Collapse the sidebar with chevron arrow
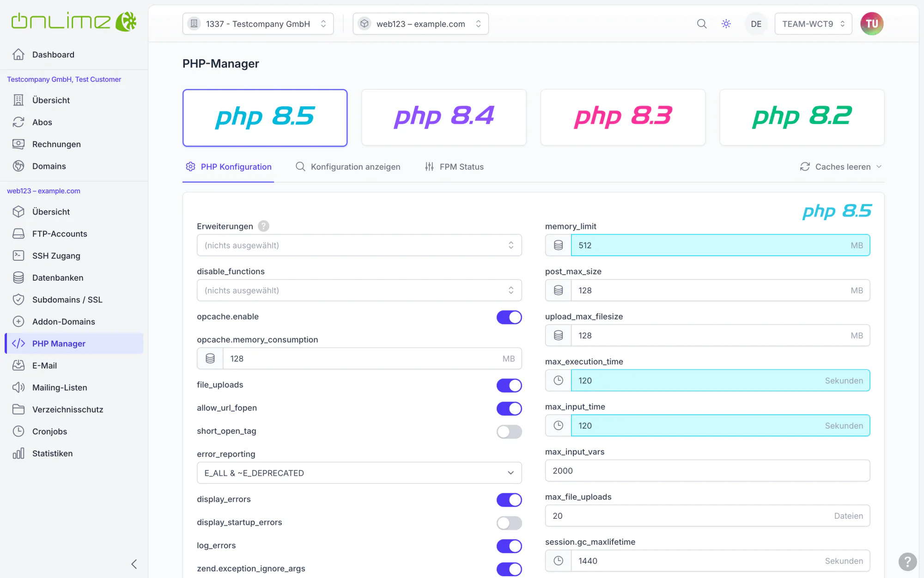This screenshot has height=578, width=924. coord(134,564)
